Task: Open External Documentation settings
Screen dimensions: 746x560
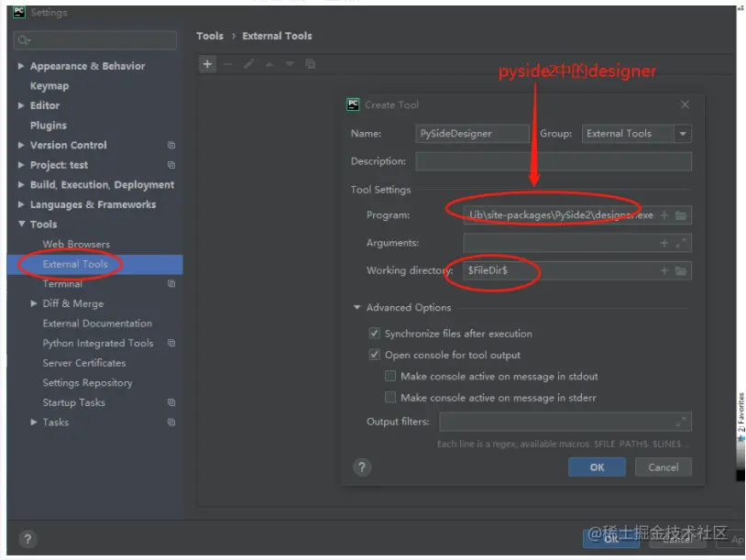Action: [x=97, y=324]
